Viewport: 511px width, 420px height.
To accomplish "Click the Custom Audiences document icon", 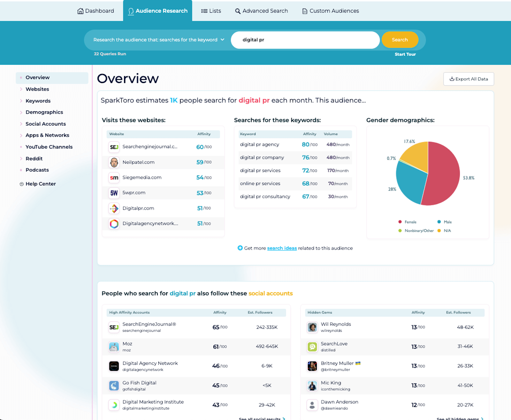I will (305, 11).
